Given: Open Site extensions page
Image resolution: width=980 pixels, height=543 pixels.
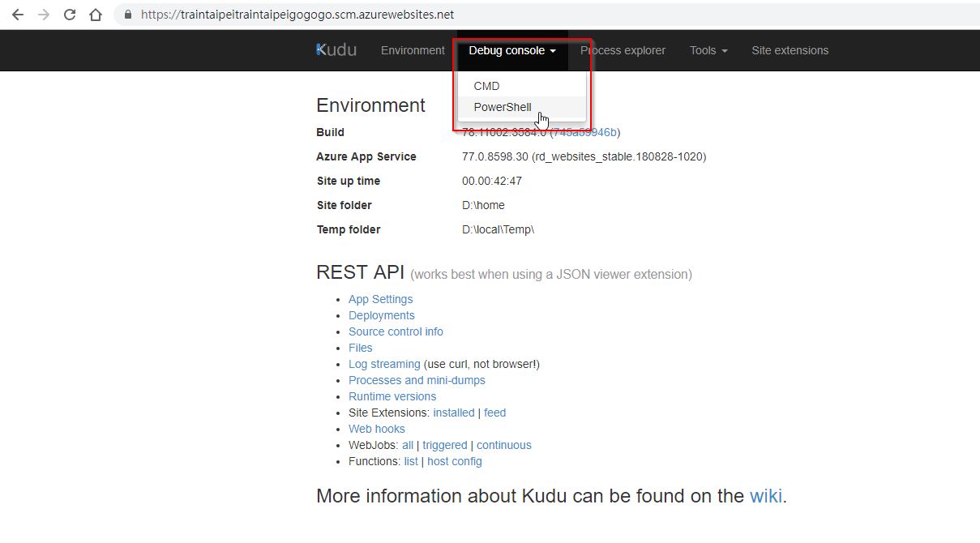Looking at the screenshot, I should (x=790, y=50).
